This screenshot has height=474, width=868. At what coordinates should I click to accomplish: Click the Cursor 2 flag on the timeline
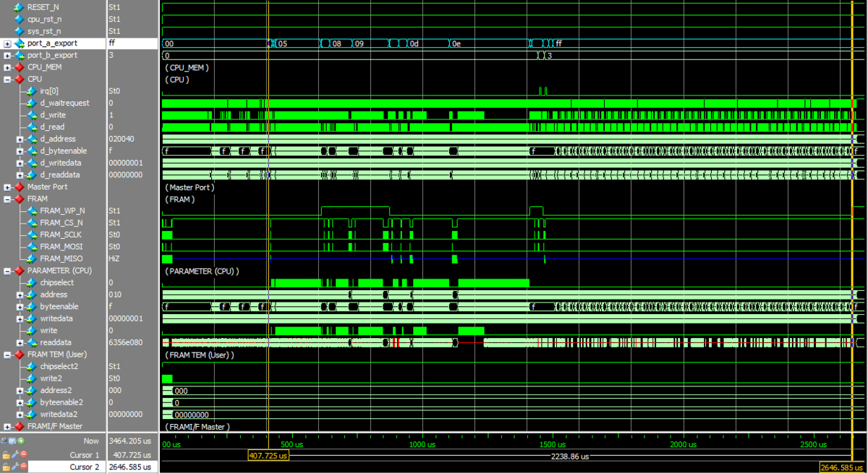(x=841, y=467)
